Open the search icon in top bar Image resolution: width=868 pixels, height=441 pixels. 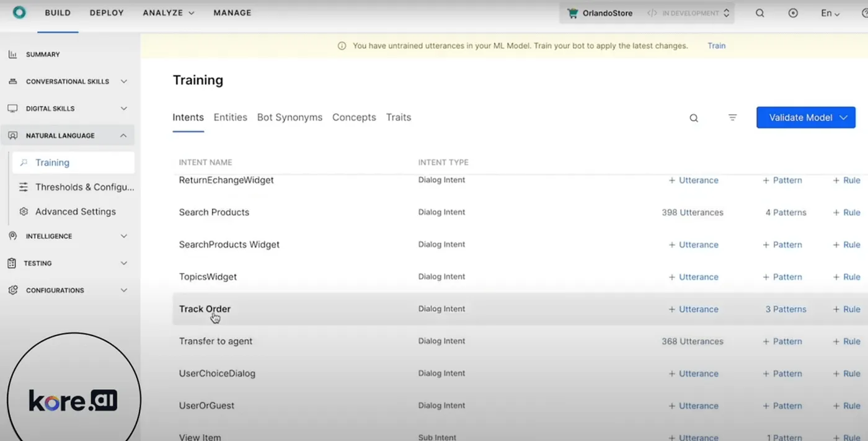click(x=759, y=13)
